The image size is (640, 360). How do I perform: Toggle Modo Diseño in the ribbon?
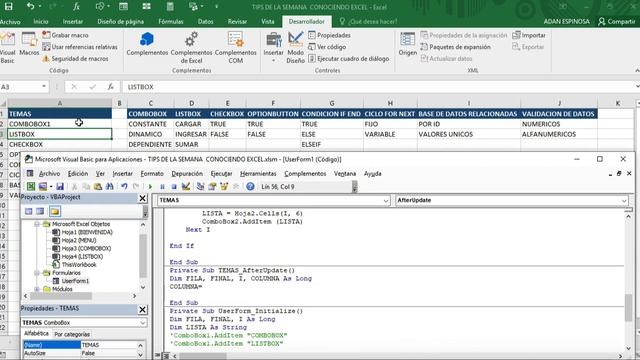click(295, 47)
